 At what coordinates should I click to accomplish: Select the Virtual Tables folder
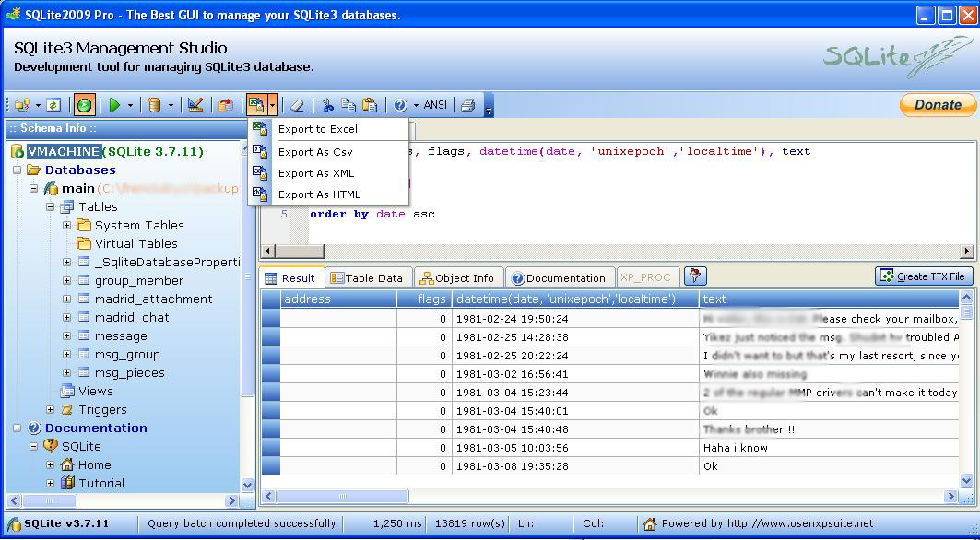(x=136, y=244)
